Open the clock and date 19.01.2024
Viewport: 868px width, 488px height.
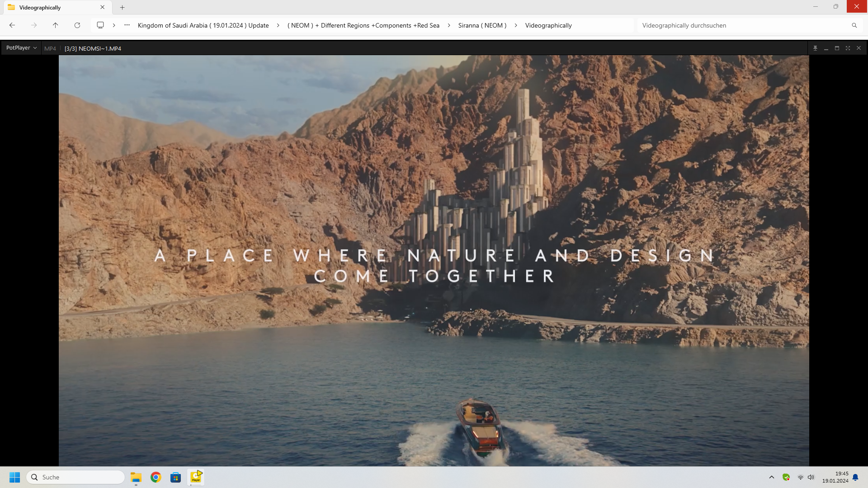click(x=835, y=477)
